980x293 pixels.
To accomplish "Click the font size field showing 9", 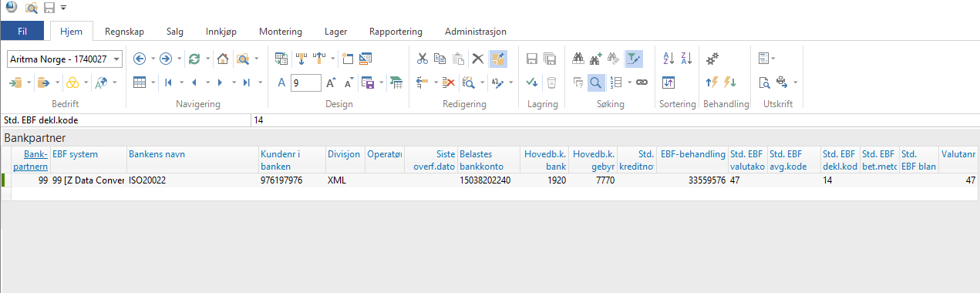I will tap(305, 83).
